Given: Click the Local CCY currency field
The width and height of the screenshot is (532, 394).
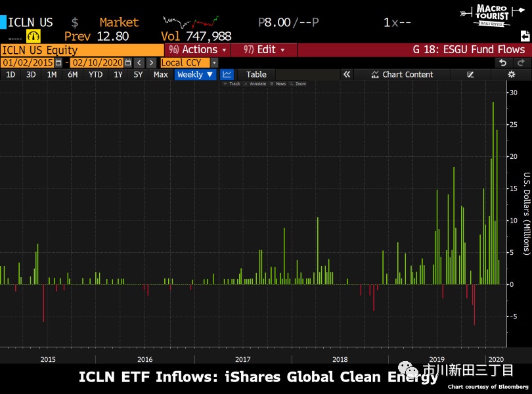Looking at the screenshot, I should [185, 63].
